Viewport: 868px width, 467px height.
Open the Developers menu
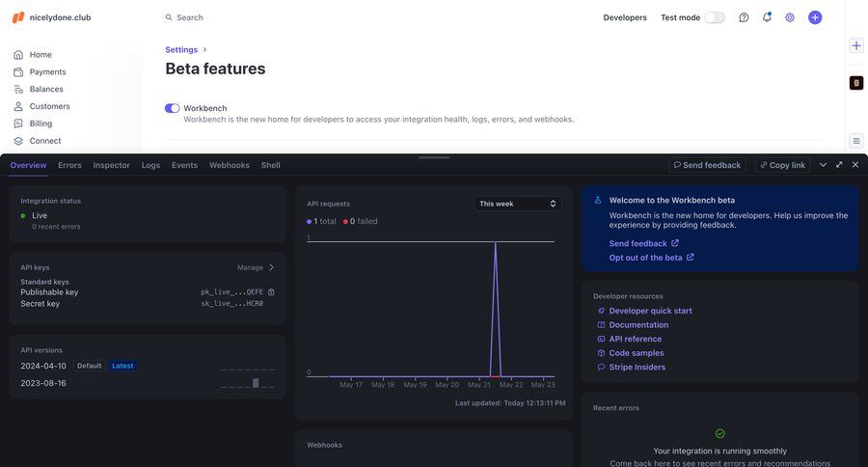click(625, 17)
